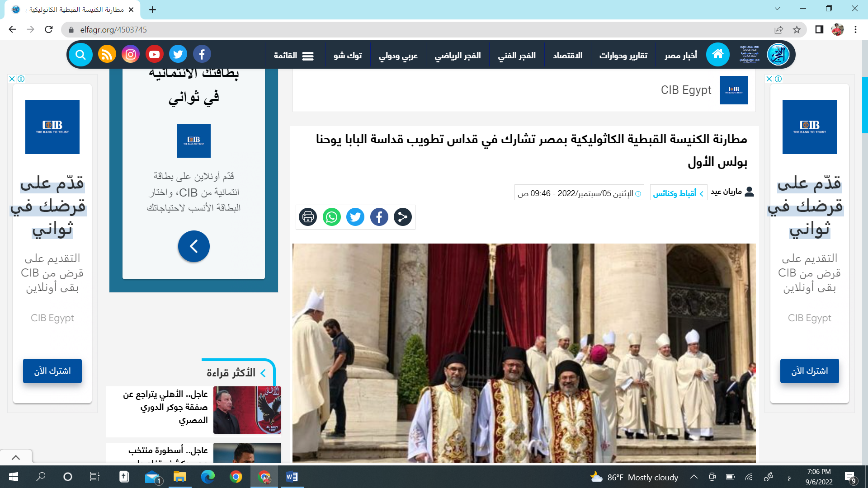The image size is (868, 488).
Task: Open Microsoft Word from the taskbar
Action: [292, 477]
